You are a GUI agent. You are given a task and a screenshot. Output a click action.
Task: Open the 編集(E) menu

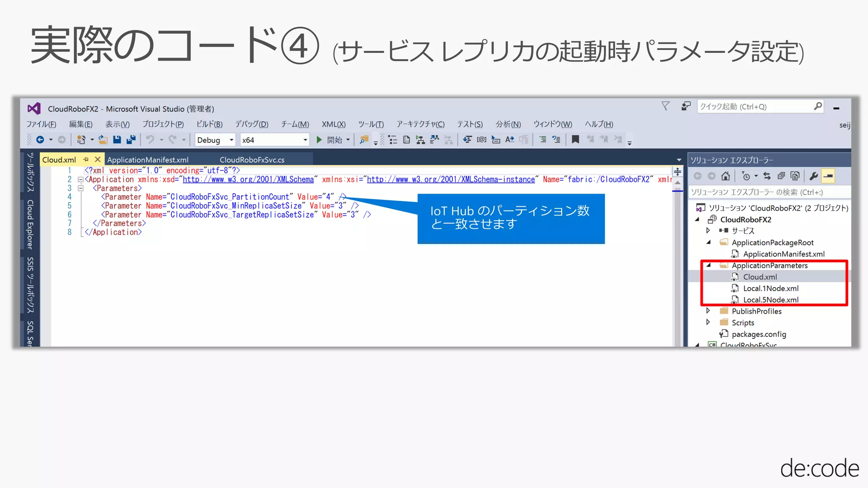(81, 124)
